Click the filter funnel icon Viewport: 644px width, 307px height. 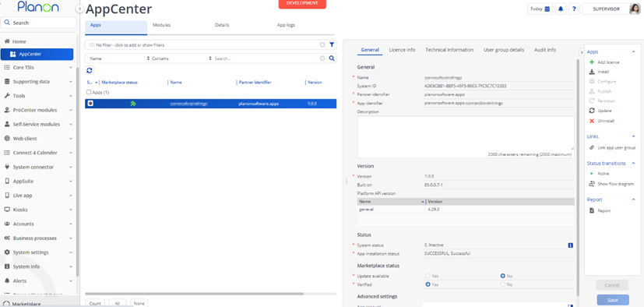332,44
